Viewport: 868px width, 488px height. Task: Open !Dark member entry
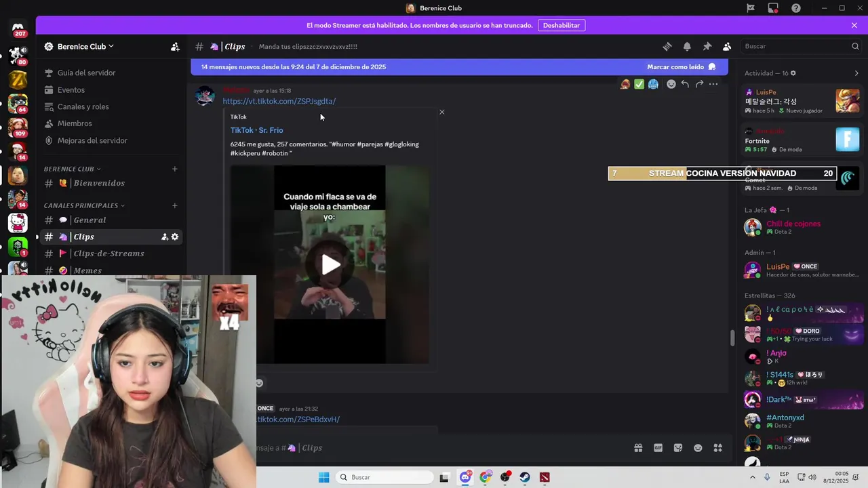coord(802,400)
